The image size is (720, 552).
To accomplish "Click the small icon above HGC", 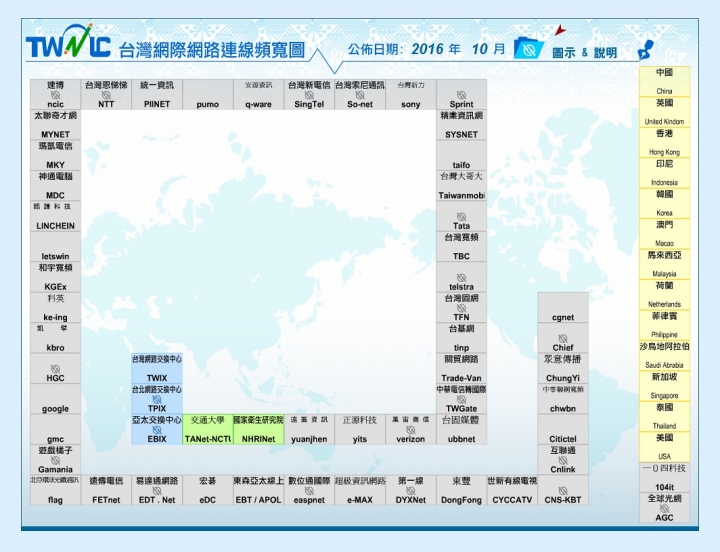I will pos(56,369).
